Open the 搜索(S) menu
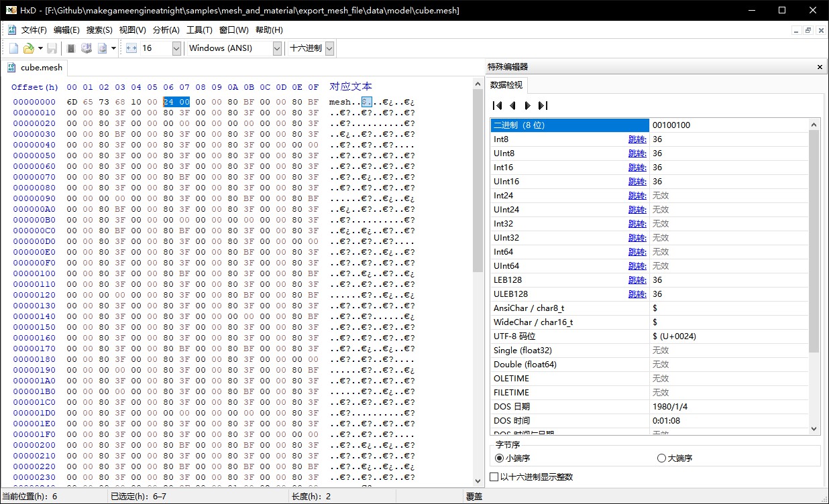This screenshot has width=829, height=504. click(x=99, y=30)
